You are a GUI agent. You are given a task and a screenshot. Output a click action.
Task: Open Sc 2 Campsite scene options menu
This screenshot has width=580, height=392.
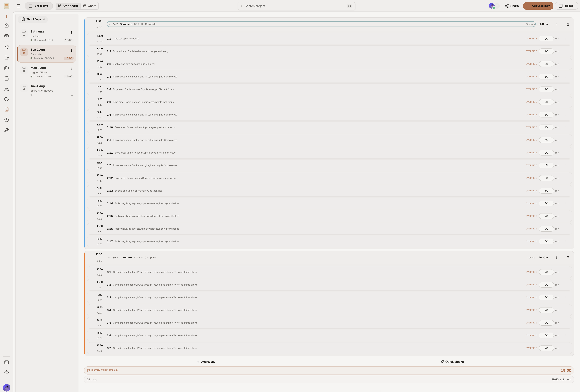pyautogui.click(x=556, y=24)
